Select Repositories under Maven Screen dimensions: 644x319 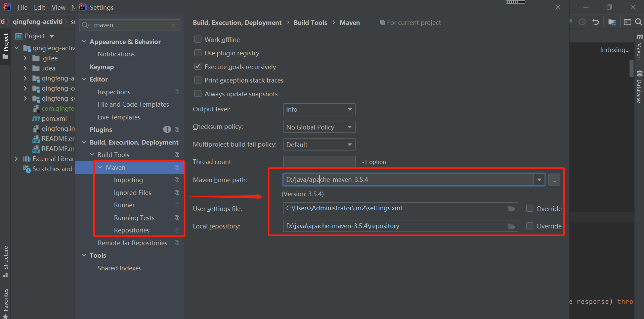coord(132,230)
